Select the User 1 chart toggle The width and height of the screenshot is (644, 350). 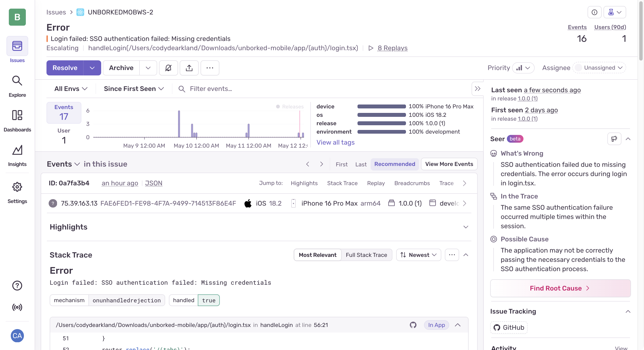pyautogui.click(x=64, y=136)
